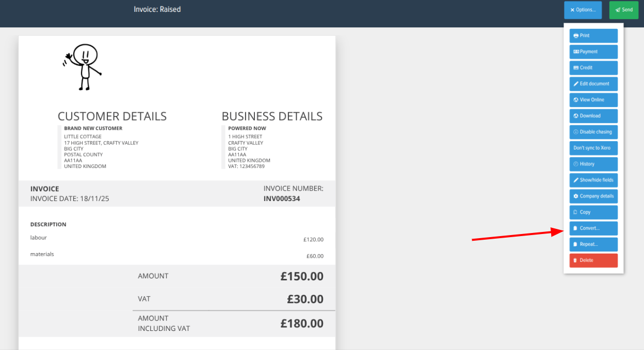Click the globe icon on View Online
This screenshot has width=644, height=350.
point(576,100)
